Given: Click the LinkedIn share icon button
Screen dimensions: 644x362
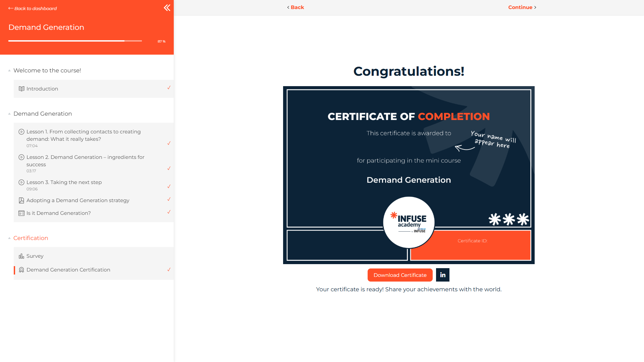Looking at the screenshot, I should click(442, 275).
